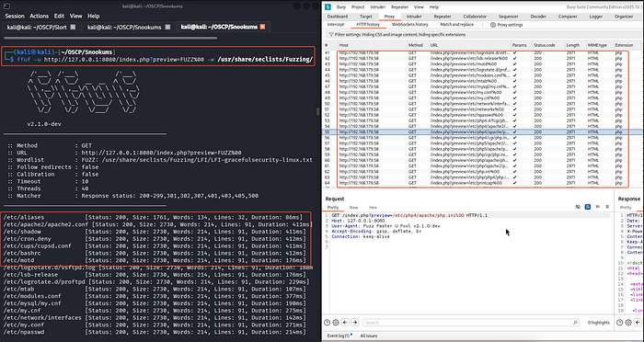Close the active Snookums terminal tab

(262, 27)
